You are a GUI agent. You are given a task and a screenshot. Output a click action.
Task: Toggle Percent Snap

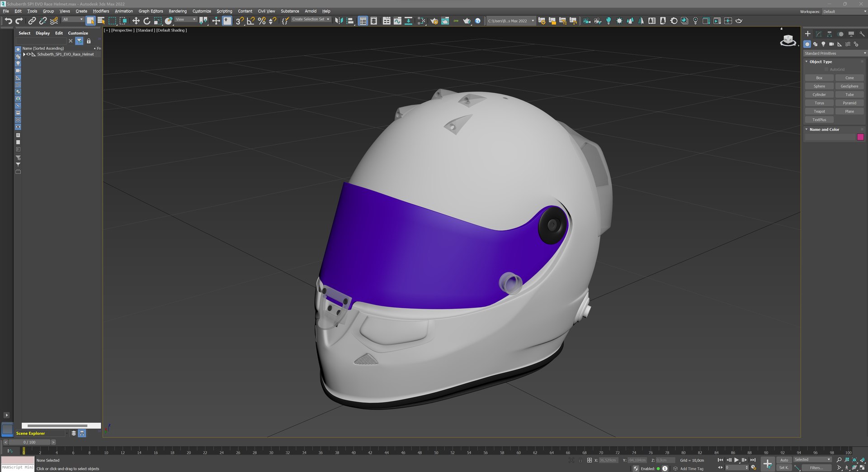click(x=261, y=21)
